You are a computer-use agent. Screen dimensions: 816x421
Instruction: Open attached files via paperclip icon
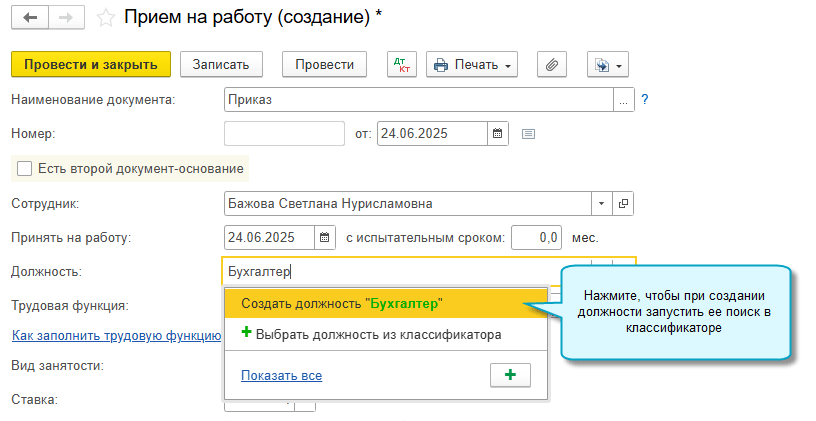(x=552, y=65)
